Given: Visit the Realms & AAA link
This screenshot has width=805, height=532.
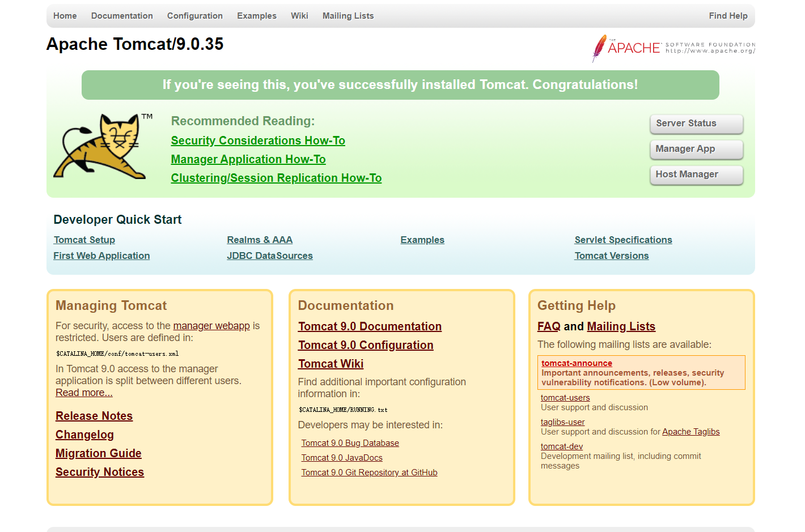Looking at the screenshot, I should point(260,240).
